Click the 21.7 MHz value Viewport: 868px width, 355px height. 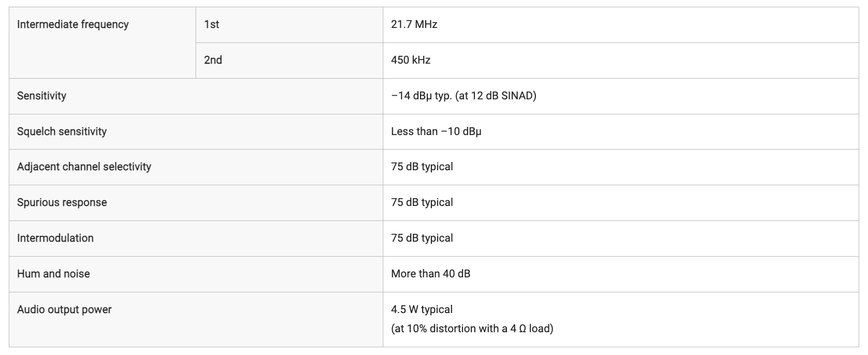tap(414, 24)
